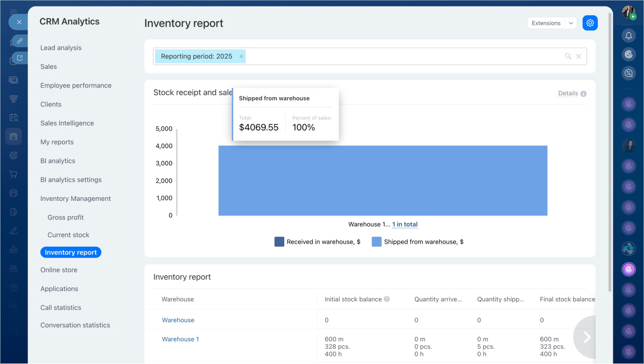This screenshot has width=644, height=364.
Task: Click into the report filter search field
Action: 403,56
